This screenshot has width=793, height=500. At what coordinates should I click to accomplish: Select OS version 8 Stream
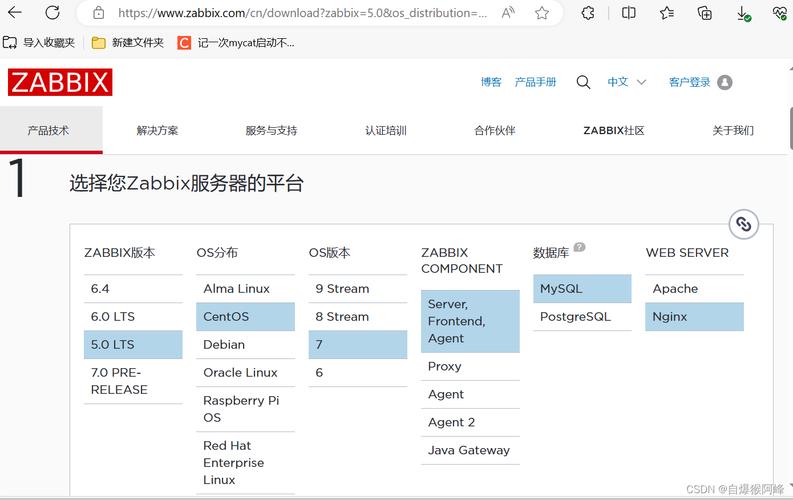(x=358, y=316)
